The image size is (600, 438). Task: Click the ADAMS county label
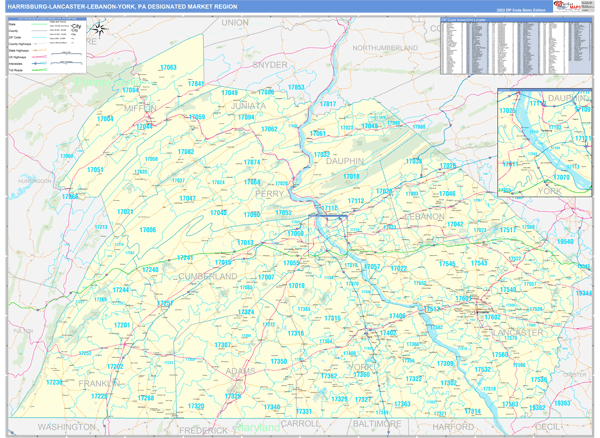(x=240, y=371)
